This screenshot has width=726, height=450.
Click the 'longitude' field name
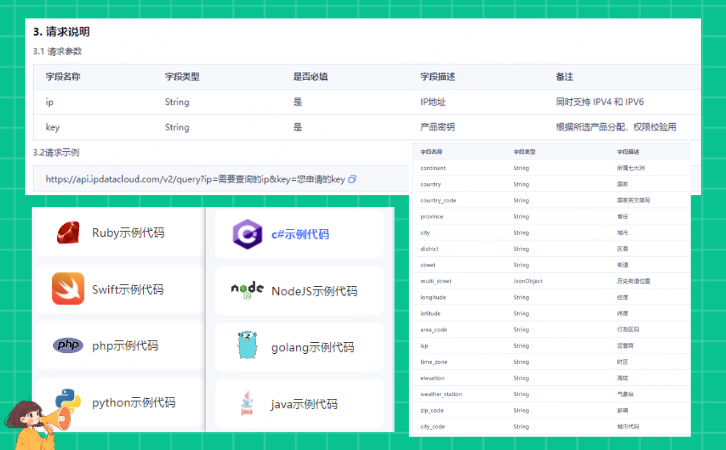click(433, 297)
